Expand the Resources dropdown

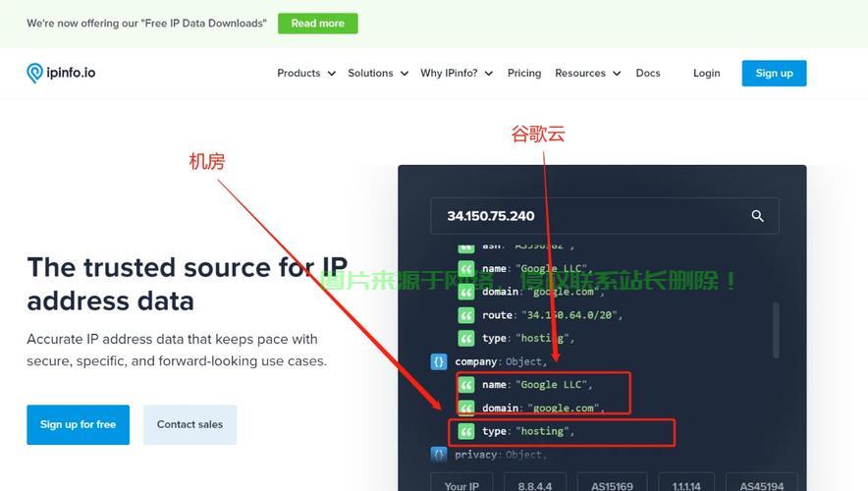pyautogui.click(x=587, y=73)
